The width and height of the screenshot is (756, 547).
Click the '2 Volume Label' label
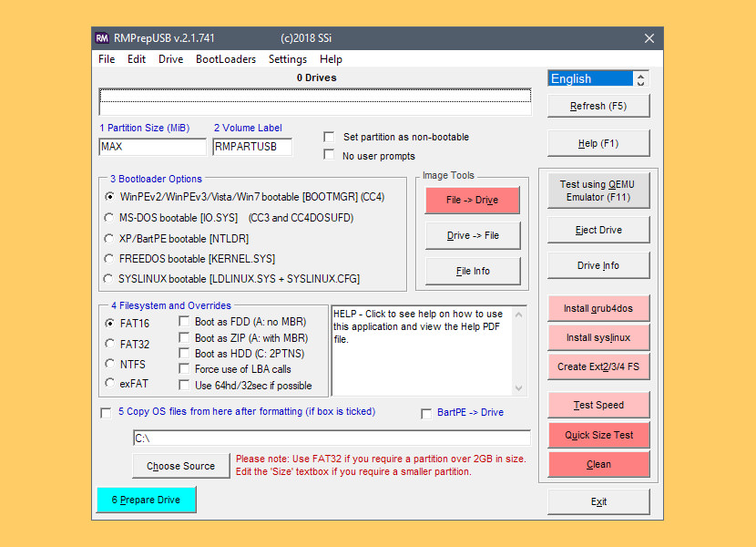pos(248,128)
